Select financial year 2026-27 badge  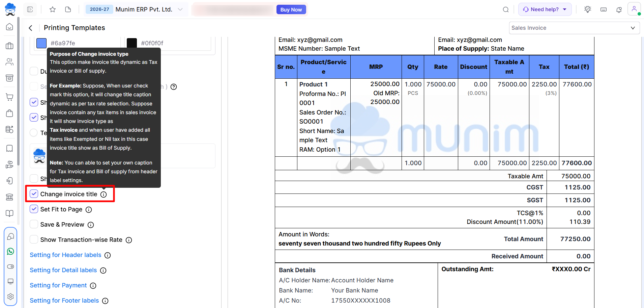coord(99,9)
